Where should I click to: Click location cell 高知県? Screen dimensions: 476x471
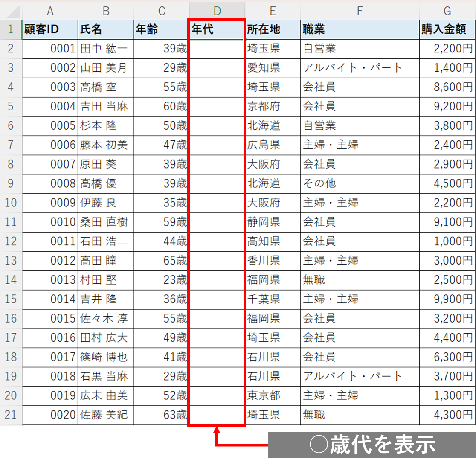[273, 241]
